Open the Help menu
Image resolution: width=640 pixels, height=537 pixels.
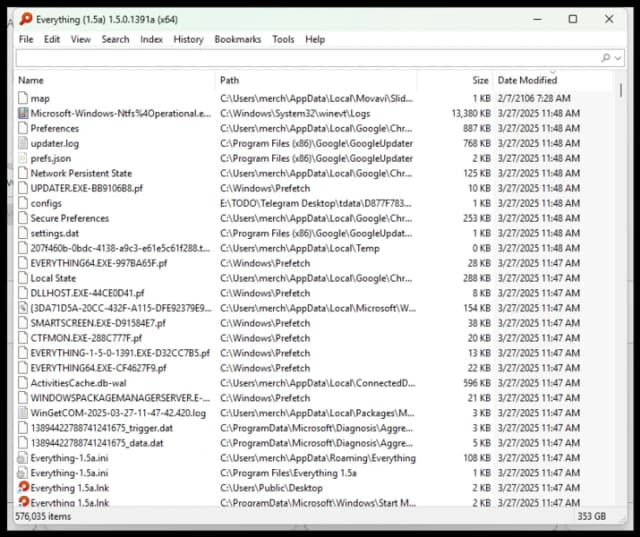click(x=315, y=40)
